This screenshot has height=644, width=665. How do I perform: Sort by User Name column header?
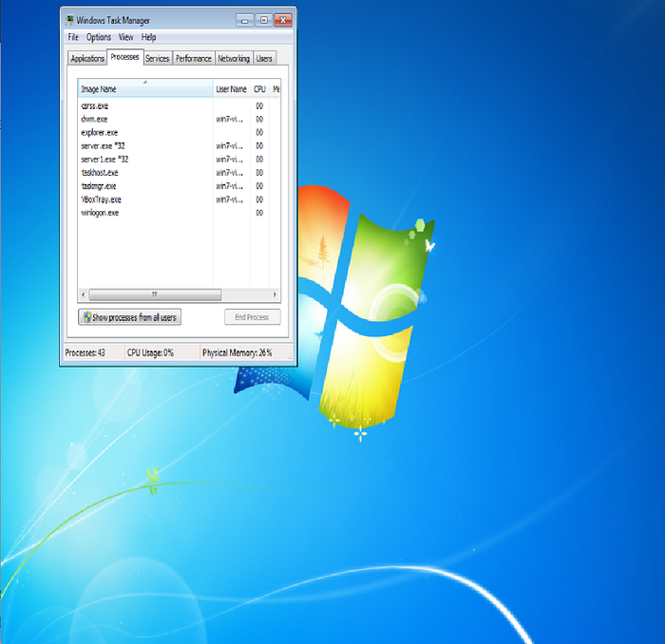click(231, 89)
